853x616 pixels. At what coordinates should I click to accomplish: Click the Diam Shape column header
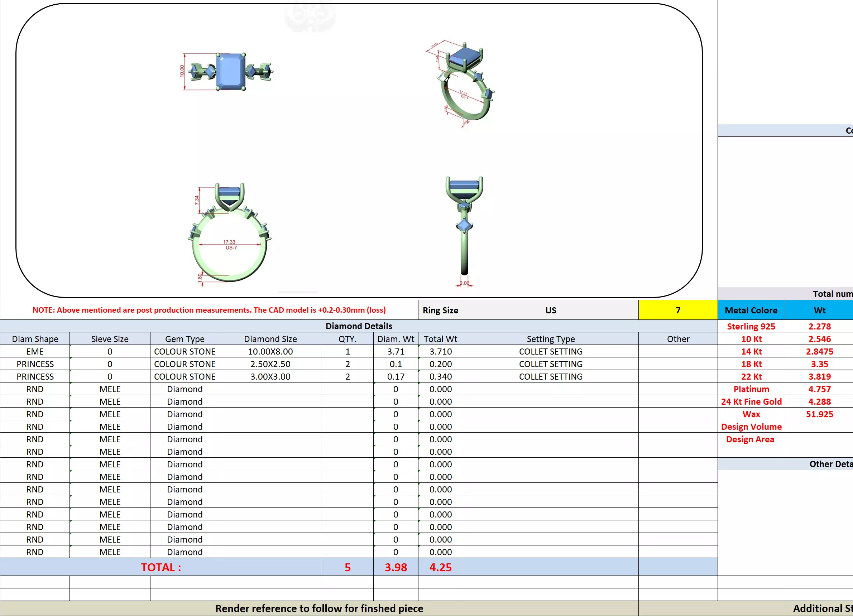[35, 339]
